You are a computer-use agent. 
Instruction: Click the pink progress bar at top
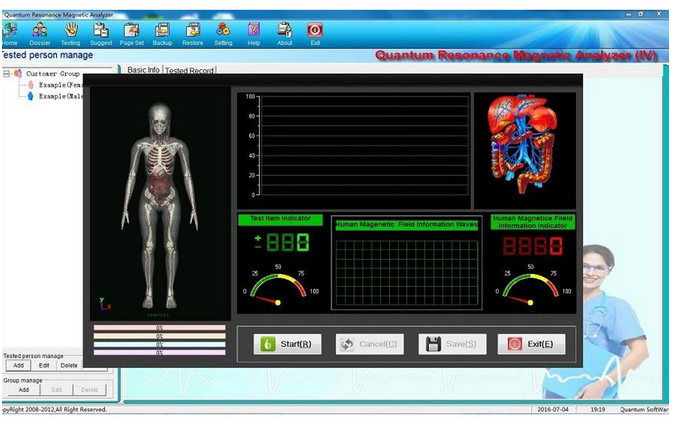(160, 328)
